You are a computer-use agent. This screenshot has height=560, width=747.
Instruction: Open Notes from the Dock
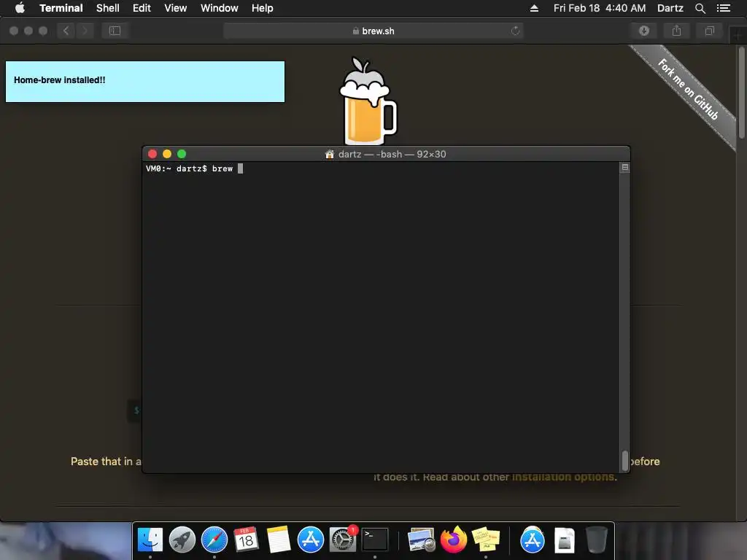coord(279,540)
